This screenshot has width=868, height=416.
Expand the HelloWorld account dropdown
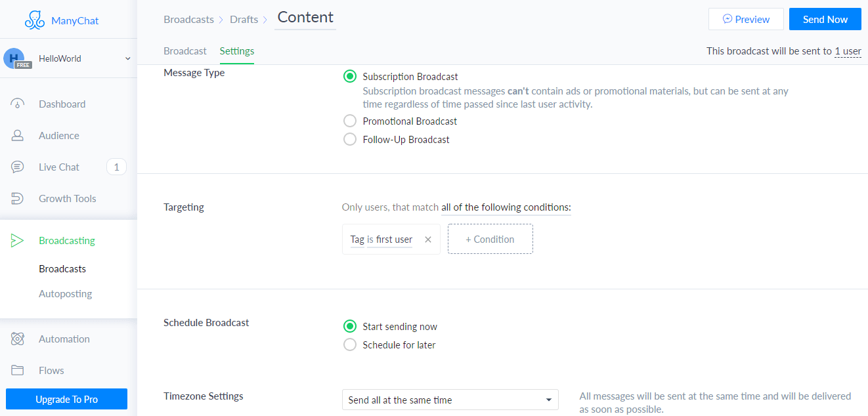(x=128, y=58)
